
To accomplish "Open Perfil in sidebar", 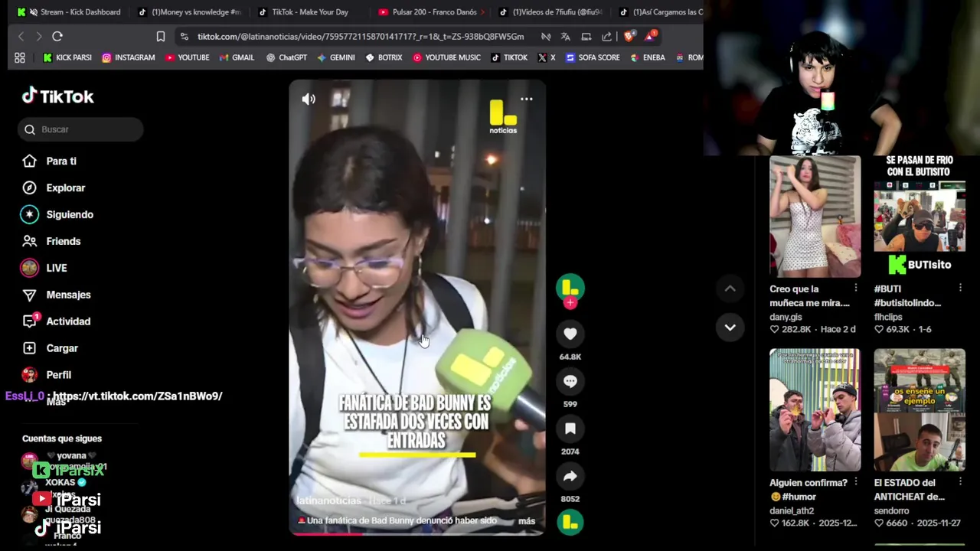I will 58,375.
